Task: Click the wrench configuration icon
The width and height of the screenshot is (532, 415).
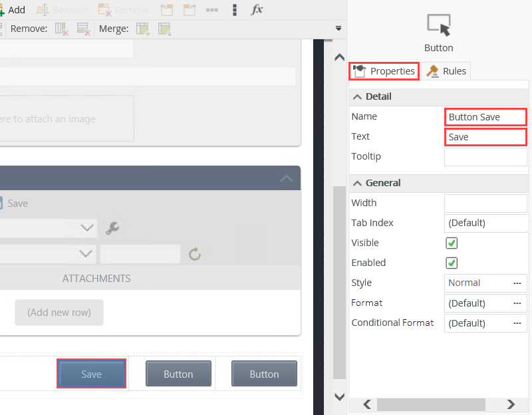Action: (x=113, y=227)
